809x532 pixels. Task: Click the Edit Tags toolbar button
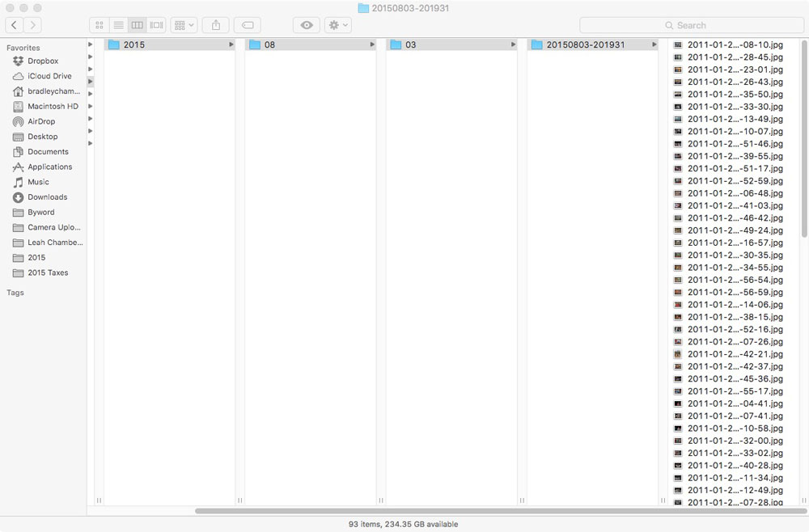248,25
